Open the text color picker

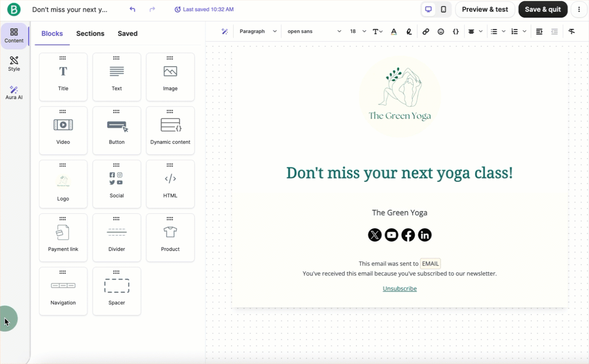pyautogui.click(x=394, y=32)
